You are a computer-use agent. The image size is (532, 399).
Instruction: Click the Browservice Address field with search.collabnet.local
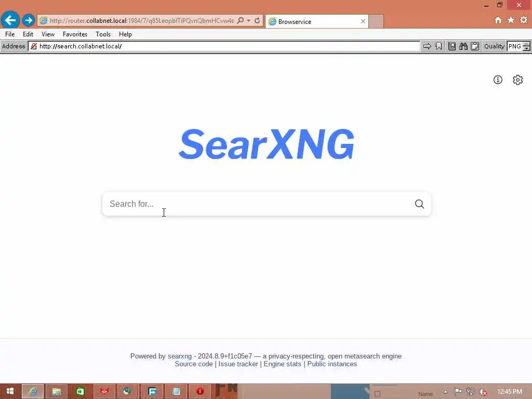pos(224,46)
